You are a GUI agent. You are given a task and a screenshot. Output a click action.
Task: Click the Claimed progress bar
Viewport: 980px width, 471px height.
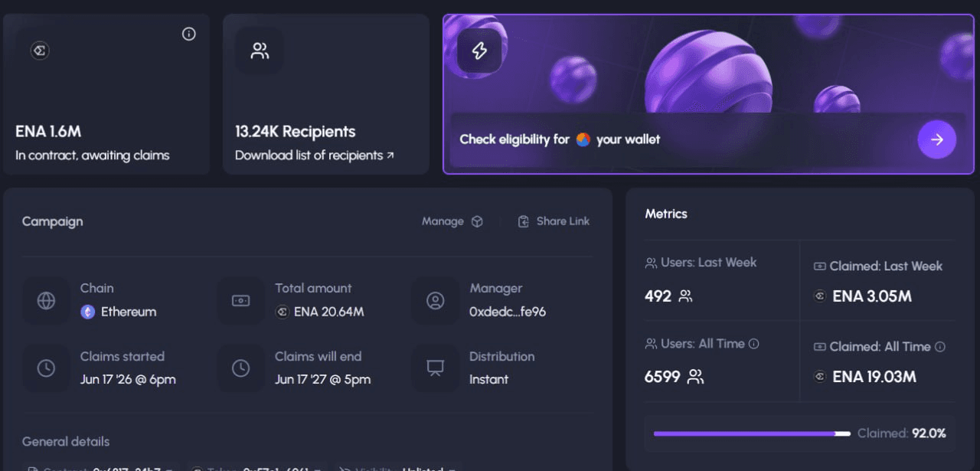pos(752,433)
